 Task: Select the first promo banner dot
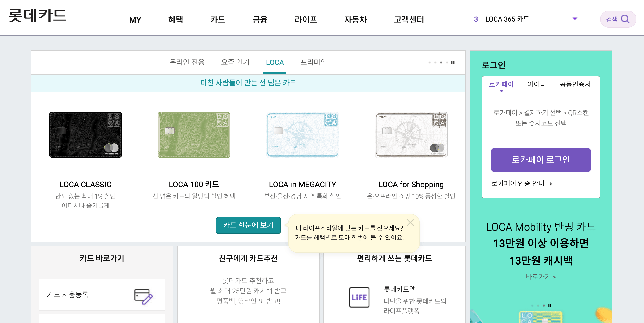tap(532, 306)
